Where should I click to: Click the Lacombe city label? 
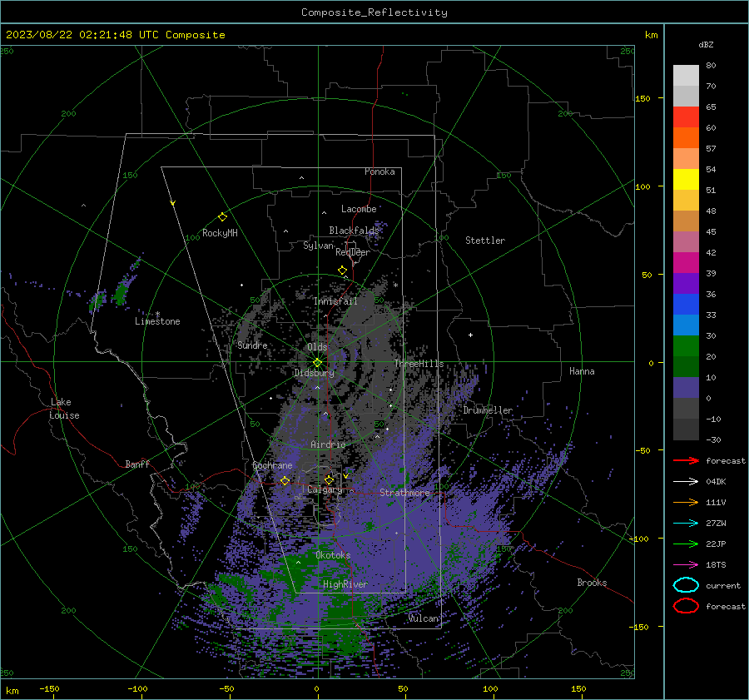(359, 209)
